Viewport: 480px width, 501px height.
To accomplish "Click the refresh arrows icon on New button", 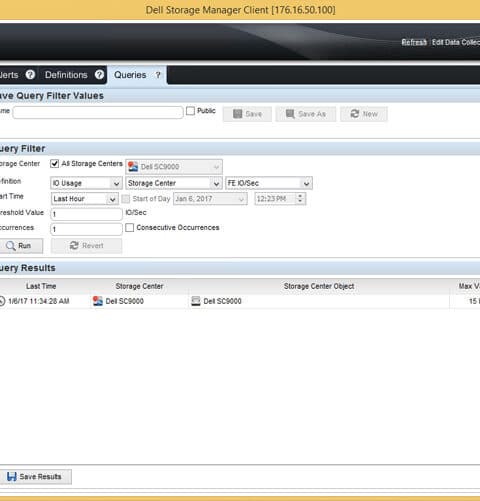I will pyautogui.click(x=355, y=114).
